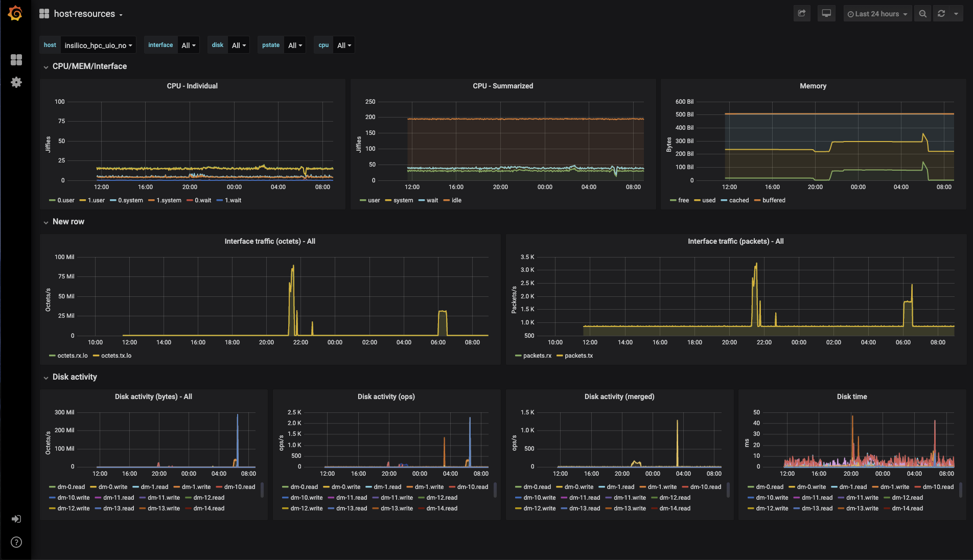Open the CPU - Summarized panel title menu
Image resolution: width=973 pixels, height=560 pixels.
tap(503, 86)
